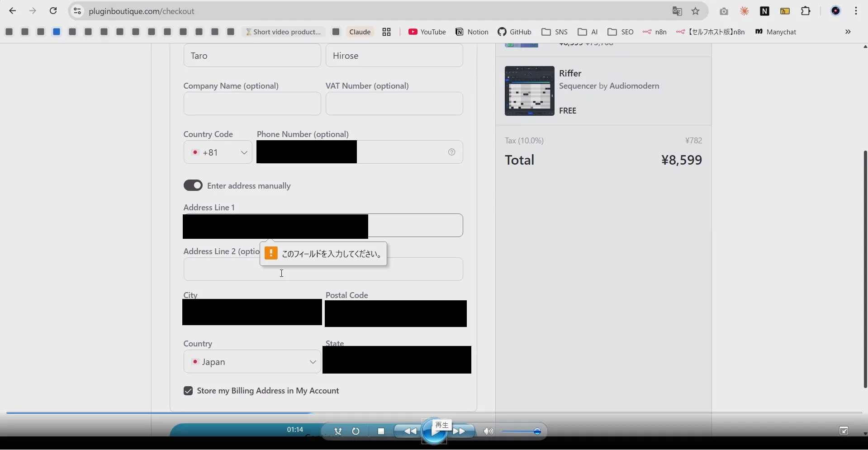Turn off the Enter address manually toggle

click(x=194, y=185)
